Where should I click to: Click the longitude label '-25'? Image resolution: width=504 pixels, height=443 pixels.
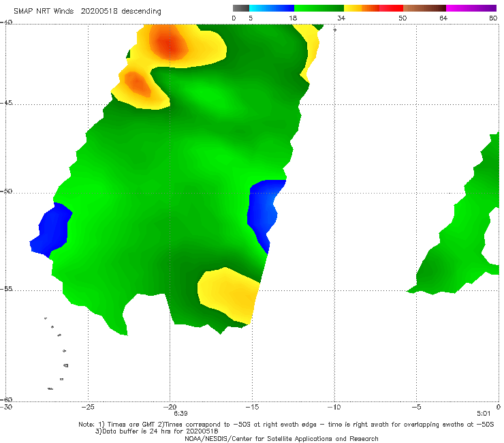(88, 407)
